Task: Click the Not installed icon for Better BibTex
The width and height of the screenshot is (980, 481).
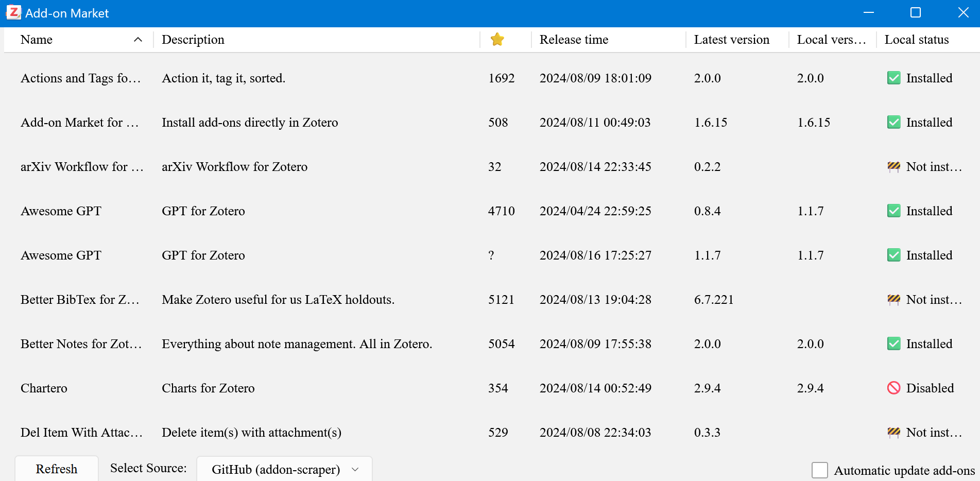Action: [894, 299]
